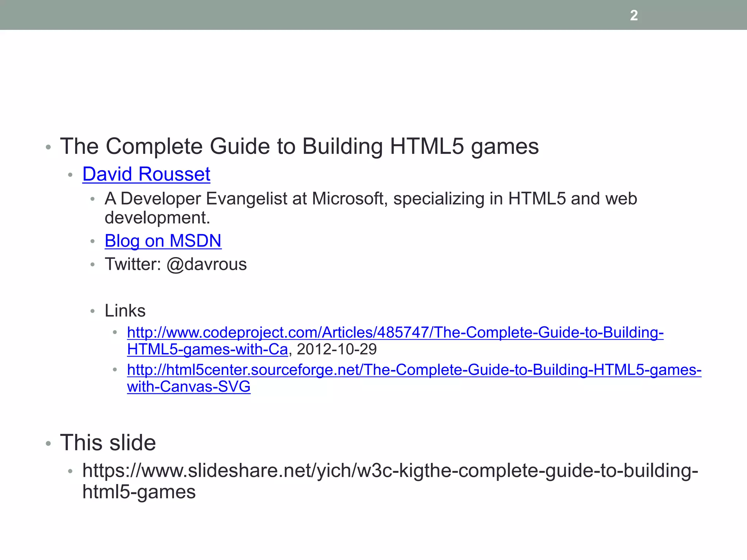Open the codeproject.com article URL
Image resolution: width=747 pixels, height=560 pixels.
(x=395, y=332)
